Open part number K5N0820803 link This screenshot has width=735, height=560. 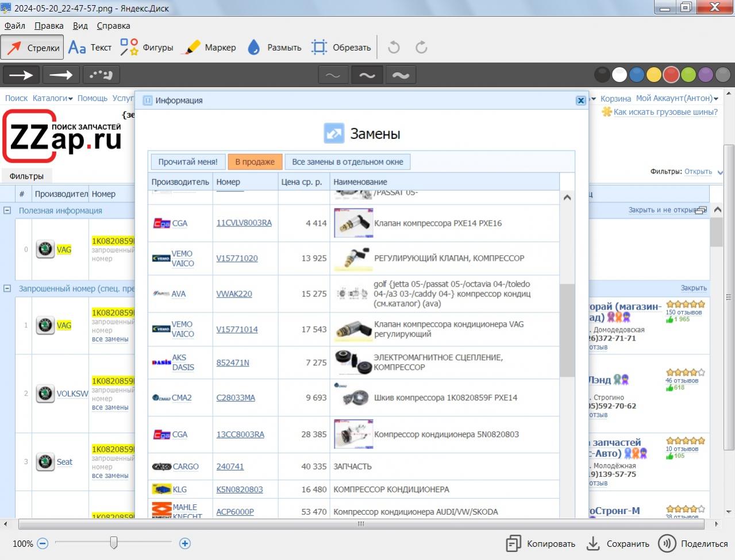[x=240, y=490]
